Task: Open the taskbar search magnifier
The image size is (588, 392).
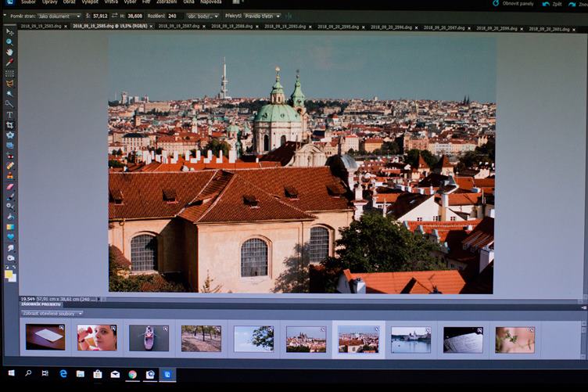Action: (28, 373)
